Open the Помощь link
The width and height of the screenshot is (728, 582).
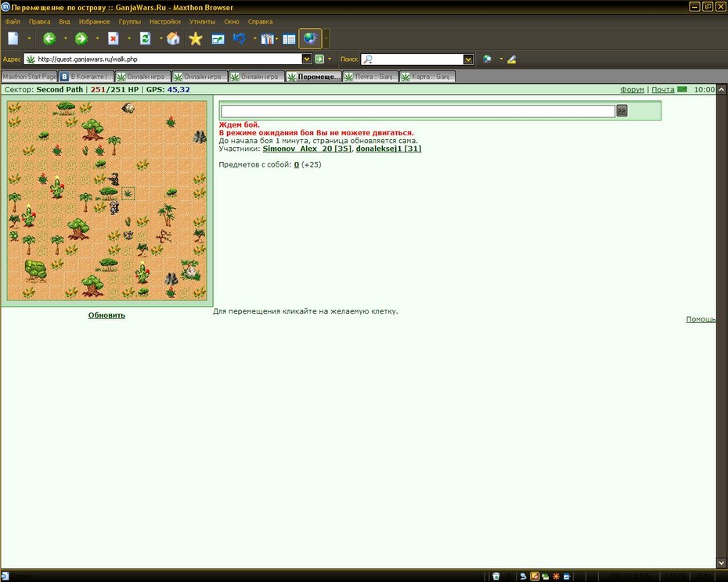701,319
